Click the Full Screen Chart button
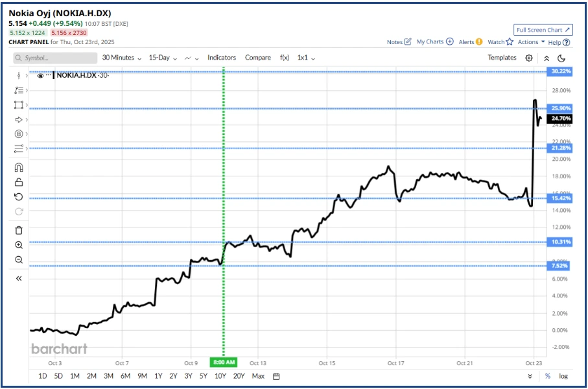 (543, 30)
